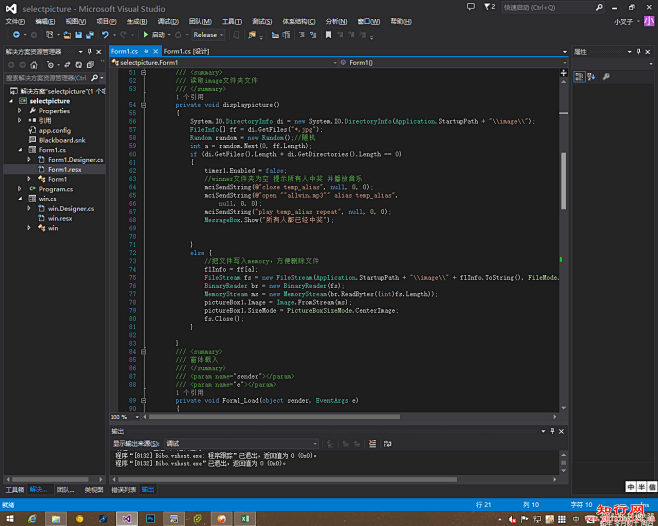
Task: Click the Undo arrow in toolbar
Action: 105,34
